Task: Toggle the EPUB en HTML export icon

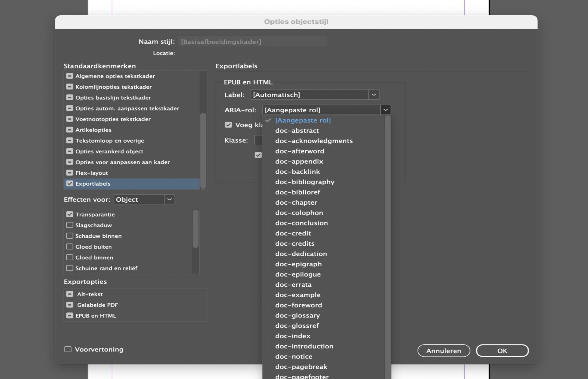Action: [x=70, y=315]
